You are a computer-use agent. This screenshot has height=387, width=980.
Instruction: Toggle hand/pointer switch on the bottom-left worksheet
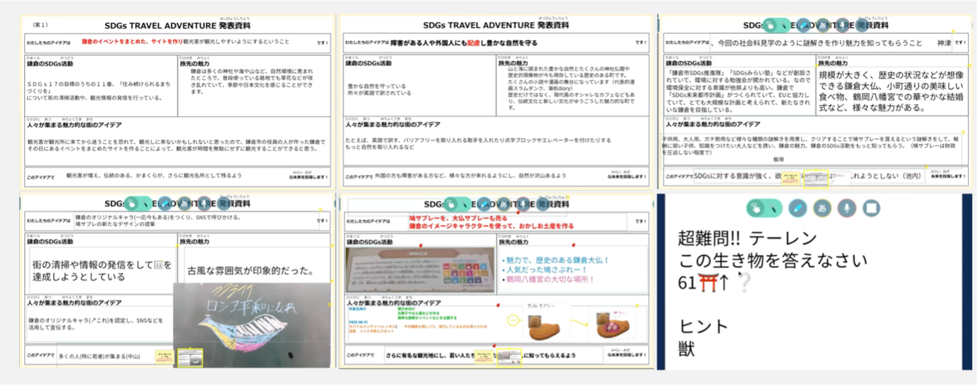(137, 203)
